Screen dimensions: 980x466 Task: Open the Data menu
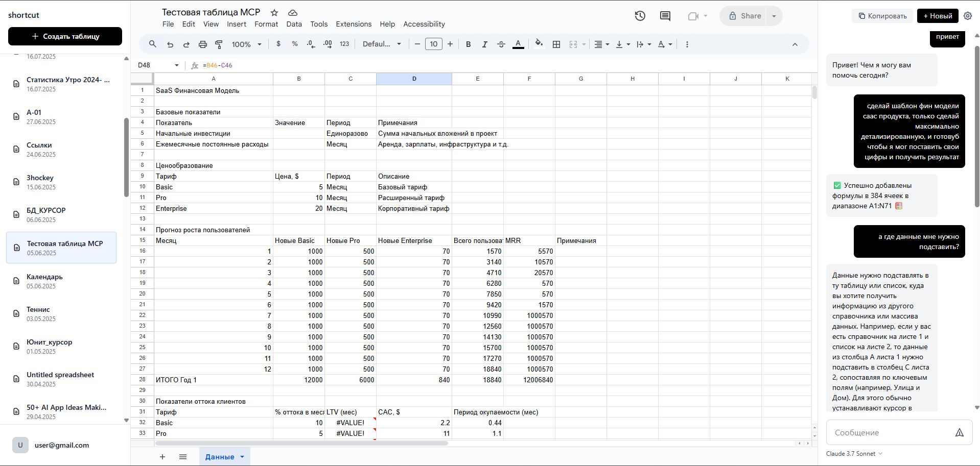(x=294, y=24)
